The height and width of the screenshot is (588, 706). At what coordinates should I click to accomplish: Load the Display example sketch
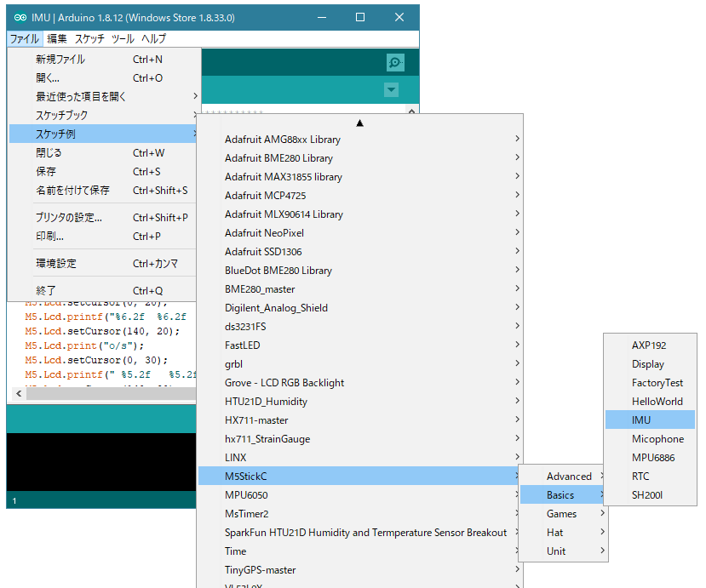pos(650,364)
